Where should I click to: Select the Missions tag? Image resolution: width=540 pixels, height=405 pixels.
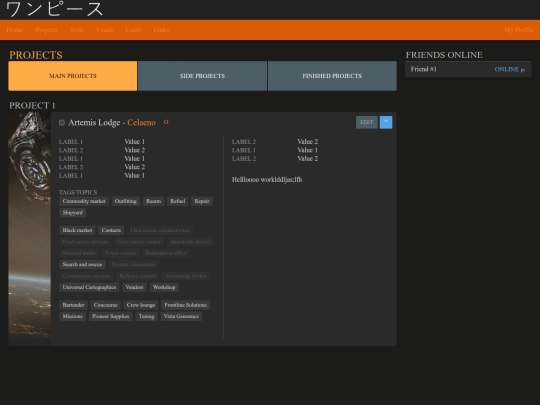[73, 316]
